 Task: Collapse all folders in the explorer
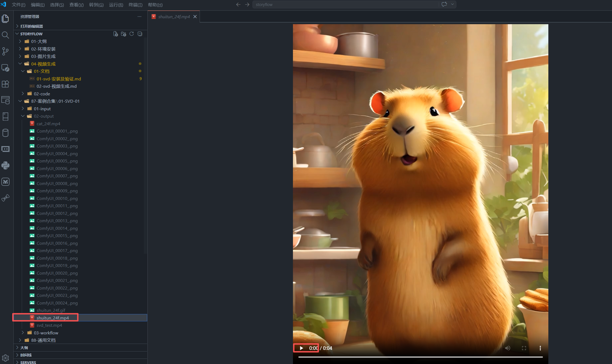pyautogui.click(x=140, y=34)
